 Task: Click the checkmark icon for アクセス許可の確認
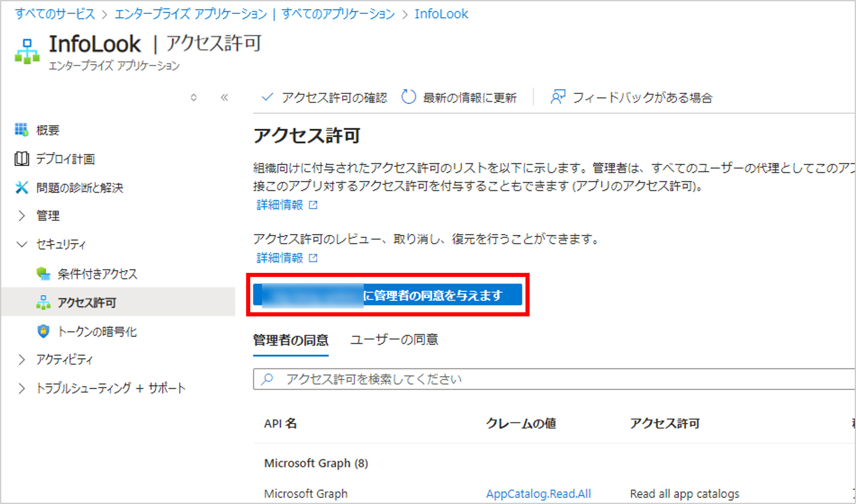(x=267, y=97)
